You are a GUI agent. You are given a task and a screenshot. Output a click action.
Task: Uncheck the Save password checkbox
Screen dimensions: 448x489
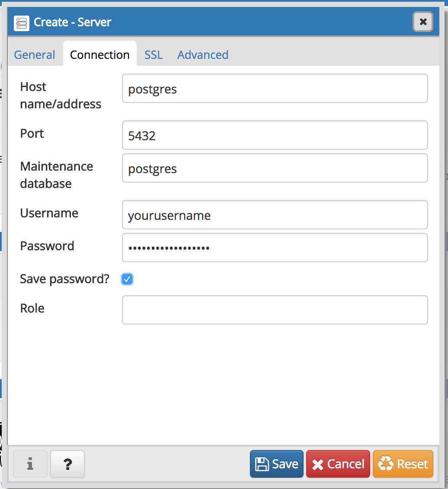(127, 279)
